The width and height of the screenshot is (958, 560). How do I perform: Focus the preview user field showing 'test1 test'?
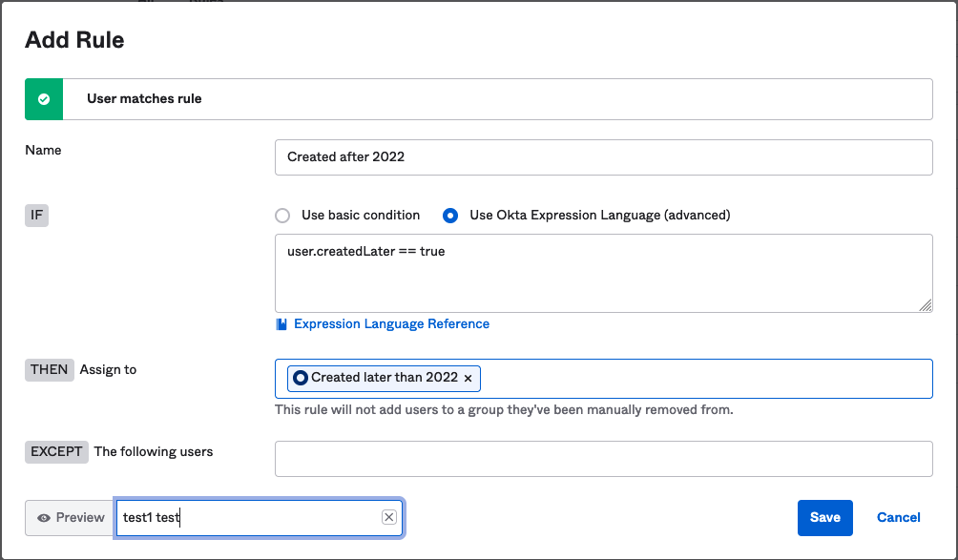click(x=248, y=517)
